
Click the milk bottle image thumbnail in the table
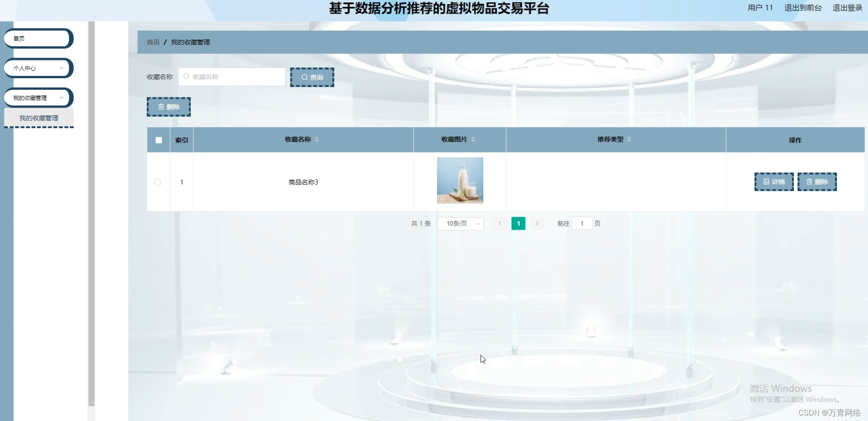click(460, 180)
